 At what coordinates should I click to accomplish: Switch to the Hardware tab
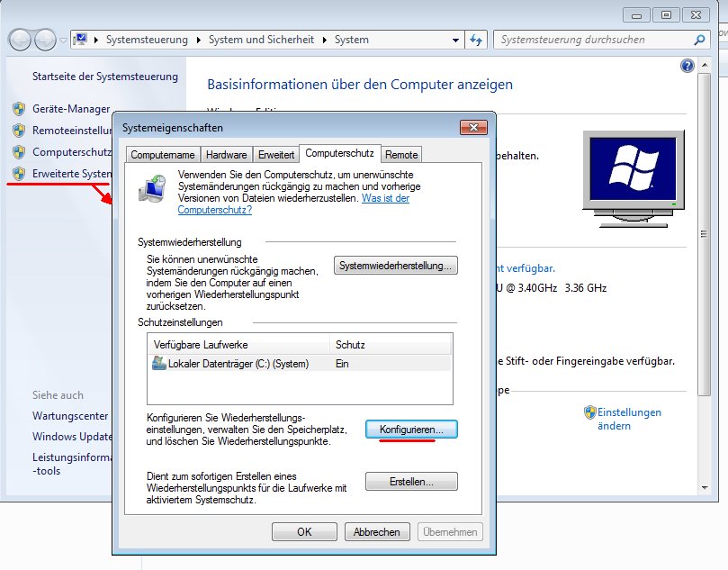click(226, 155)
